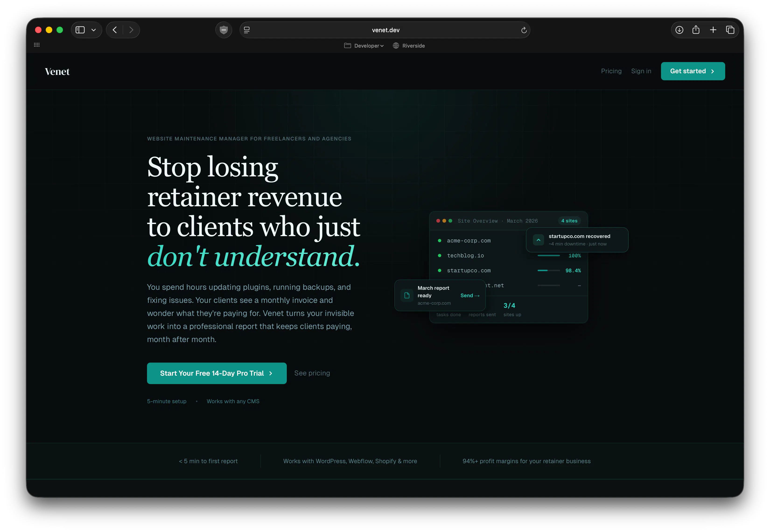Click Works with any CMS text
This screenshot has width=770, height=532.
(x=233, y=401)
